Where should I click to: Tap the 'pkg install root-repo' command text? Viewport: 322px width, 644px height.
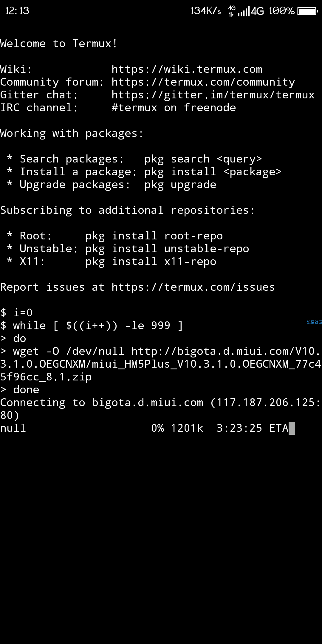tap(154, 236)
